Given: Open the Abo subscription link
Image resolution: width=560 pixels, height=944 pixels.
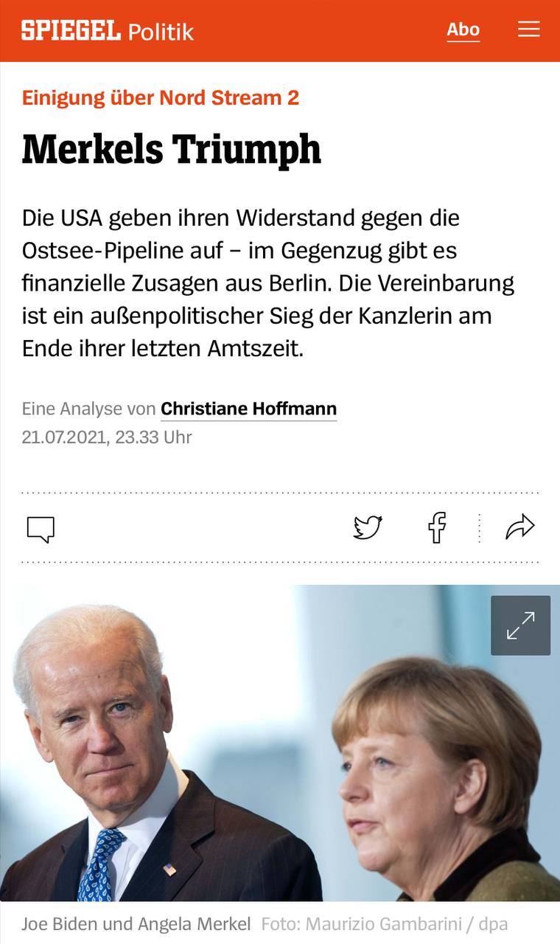Looking at the screenshot, I should 463,30.
